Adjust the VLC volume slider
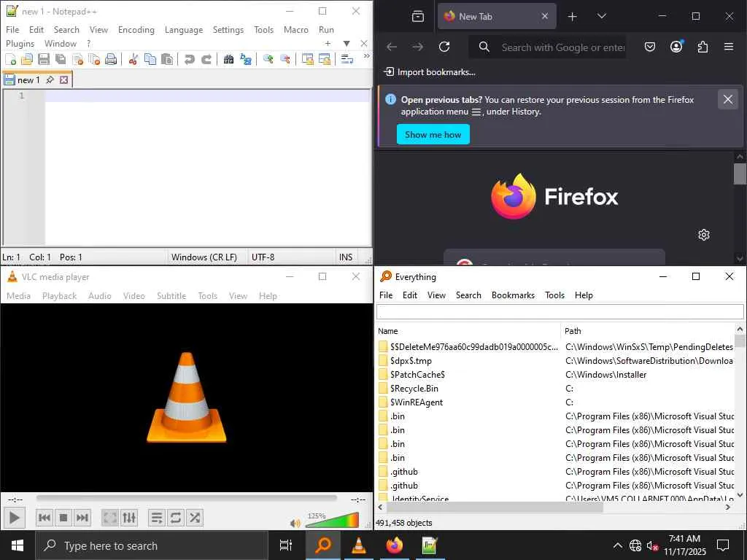The image size is (747, 560). click(332, 521)
